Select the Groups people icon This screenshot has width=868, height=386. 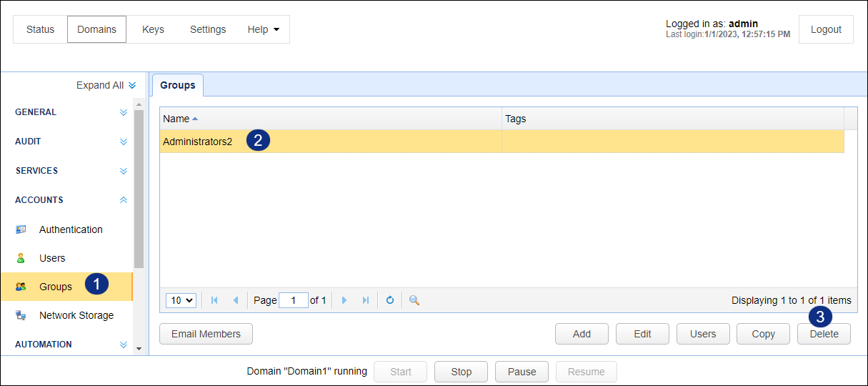(x=21, y=287)
